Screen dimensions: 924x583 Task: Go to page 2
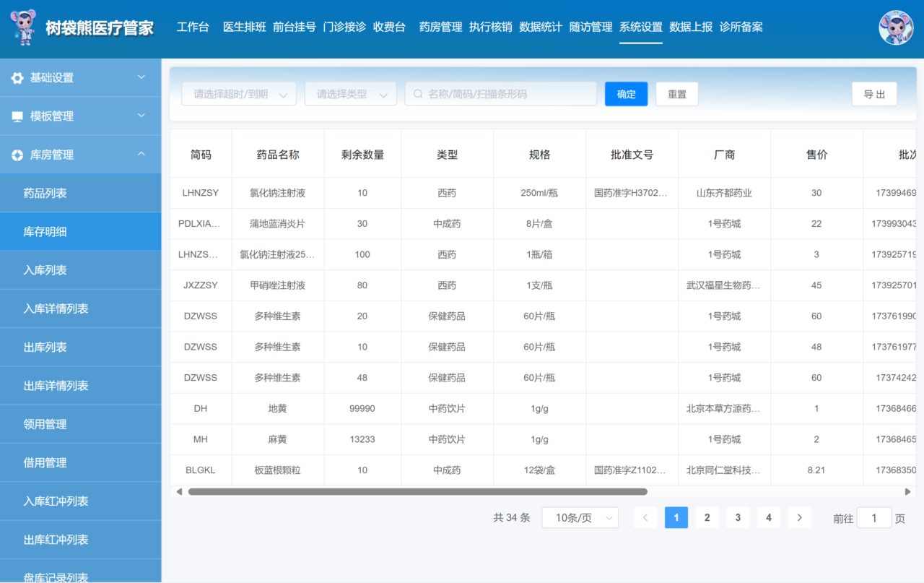coord(707,517)
